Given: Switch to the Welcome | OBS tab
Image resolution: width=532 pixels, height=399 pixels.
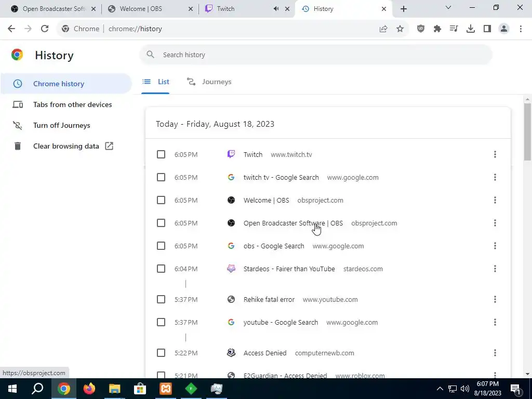Looking at the screenshot, I should 149,9.
